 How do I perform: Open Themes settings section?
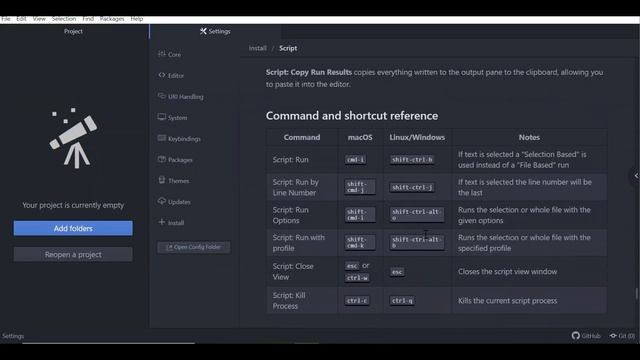point(173,180)
